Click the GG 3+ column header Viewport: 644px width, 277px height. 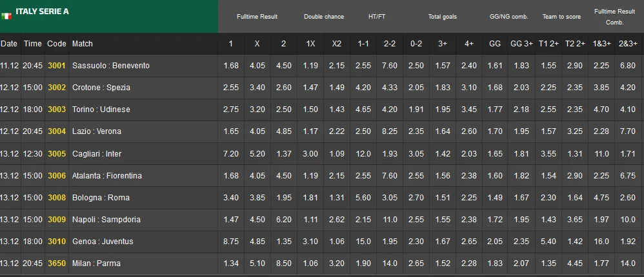(x=521, y=44)
